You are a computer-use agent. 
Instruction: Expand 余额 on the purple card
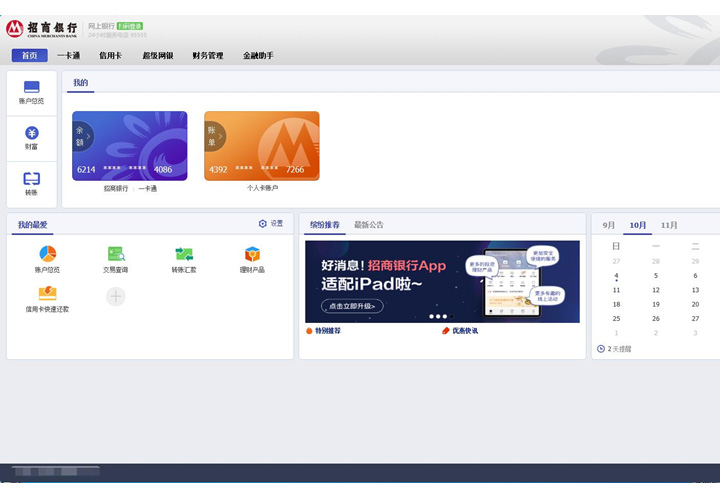(x=83, y=136)
